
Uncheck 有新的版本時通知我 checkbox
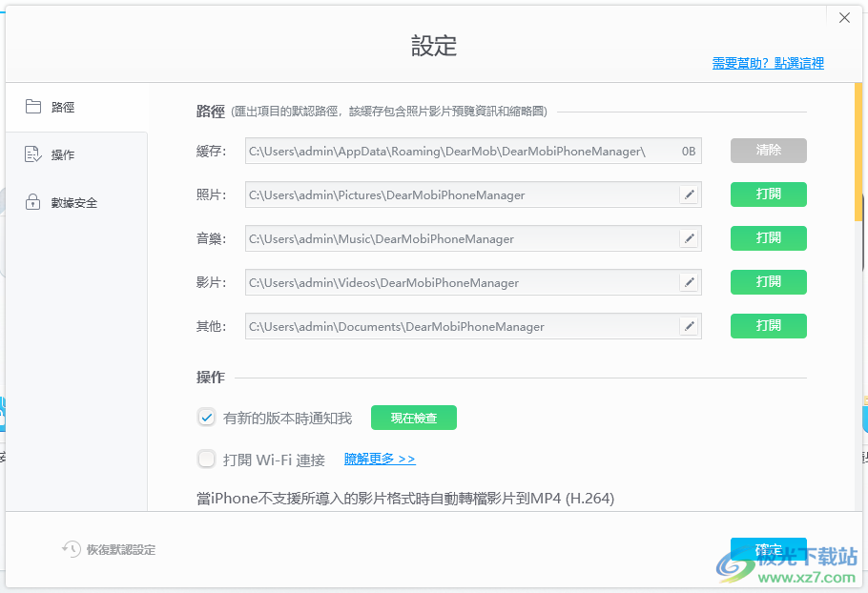[x=206, y=418]
